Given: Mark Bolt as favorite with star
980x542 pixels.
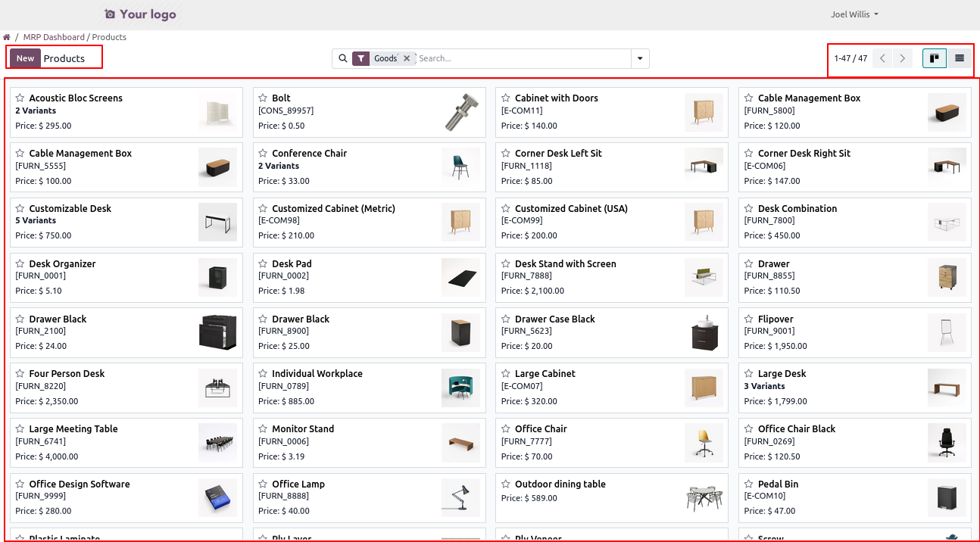Looking at the screenshot, I should pos(263,98).
